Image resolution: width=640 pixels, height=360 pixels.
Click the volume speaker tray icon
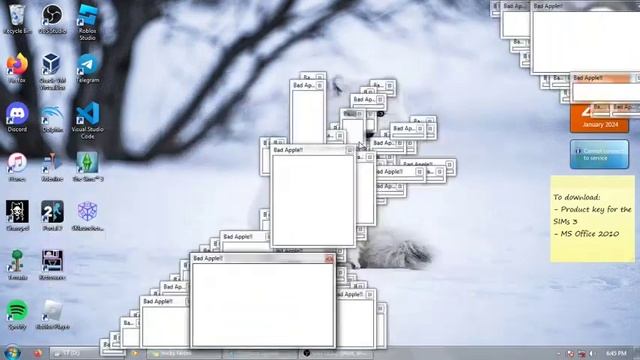(x=591, y=353)
